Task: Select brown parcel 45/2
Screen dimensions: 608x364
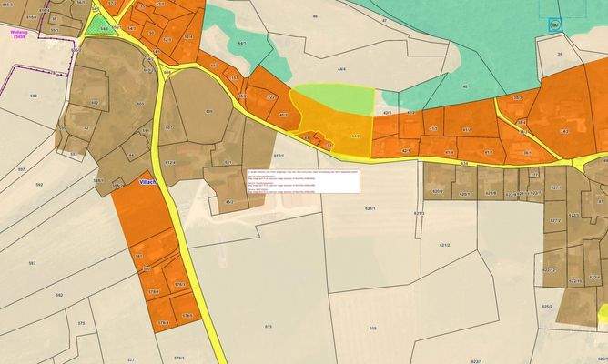Action: (230, 201)
